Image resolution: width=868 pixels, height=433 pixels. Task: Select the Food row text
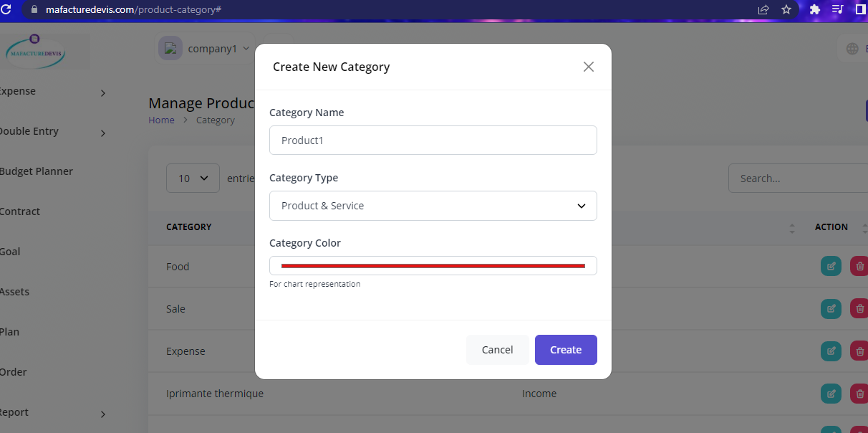(x=178, y=267)
